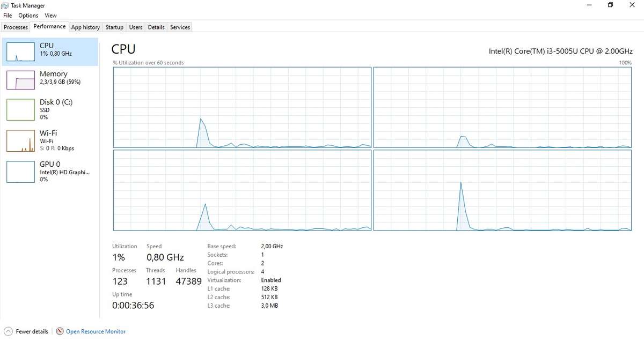Switch to the App history tab
This screenshot has width=644, height=341.
pyautogui.click(x=85, y=27)
